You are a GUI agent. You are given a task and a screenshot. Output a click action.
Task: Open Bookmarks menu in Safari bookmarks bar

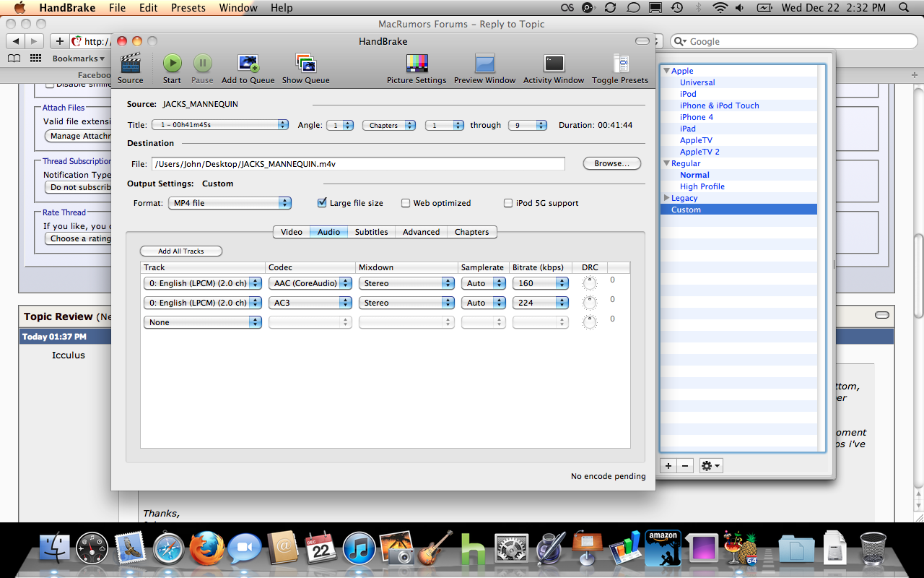click(x=78, y=59)
